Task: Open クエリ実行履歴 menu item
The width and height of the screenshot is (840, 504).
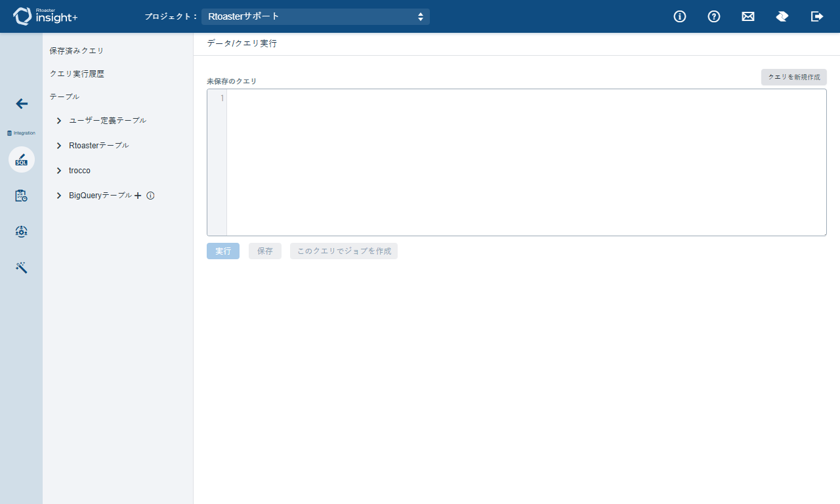Action: [x=77, y=73]
